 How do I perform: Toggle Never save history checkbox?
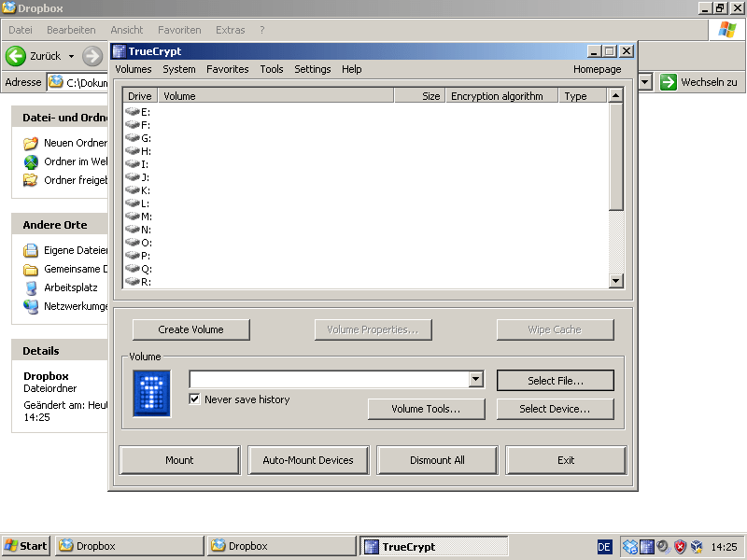point(195,399)
